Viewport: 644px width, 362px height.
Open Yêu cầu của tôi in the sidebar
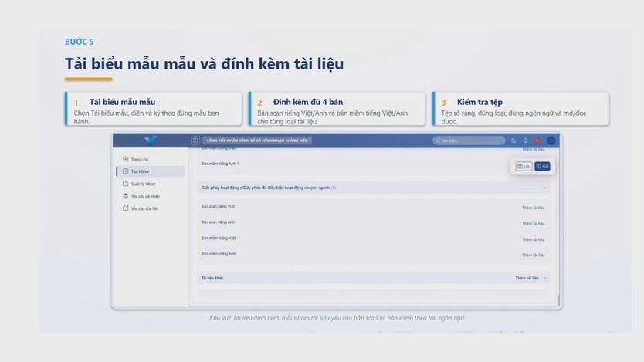tap(151, 208)
